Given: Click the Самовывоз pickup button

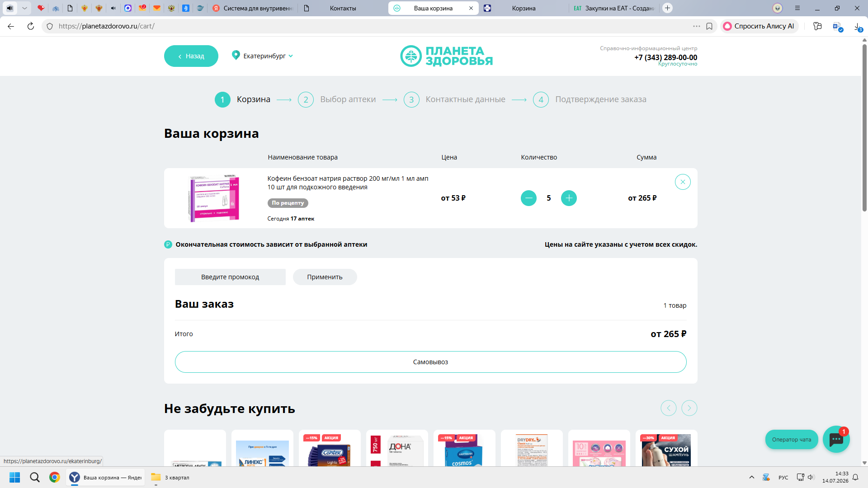Looking at the screenshot, I should tap(430, 362).
